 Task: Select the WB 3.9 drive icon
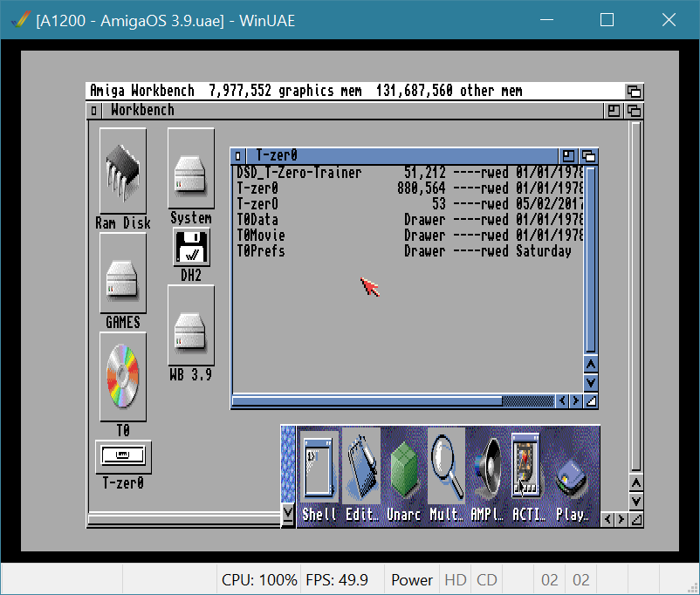(x=191, y=325)
